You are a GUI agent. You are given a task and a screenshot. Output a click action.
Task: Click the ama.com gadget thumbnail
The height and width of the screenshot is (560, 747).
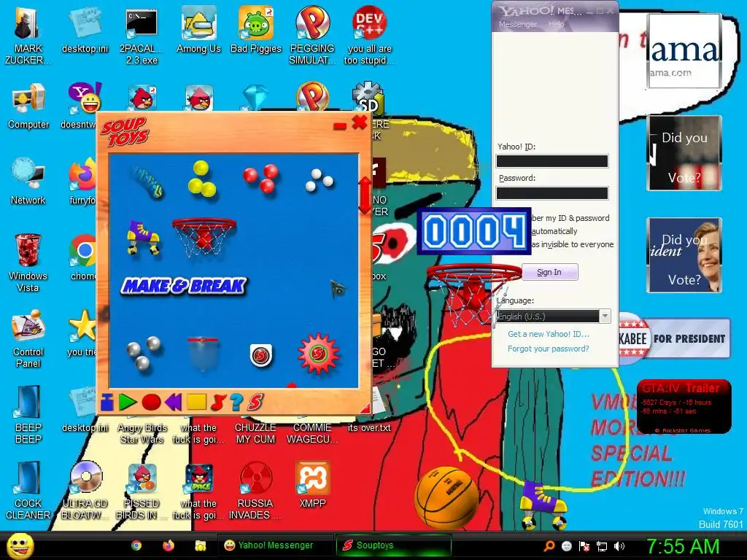(x=684, y=50)
